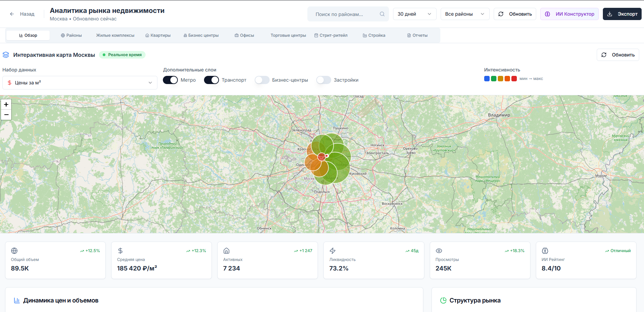Click the orange intensity swatch
Viewport: 644px width, 312px height.
point(507,79)
